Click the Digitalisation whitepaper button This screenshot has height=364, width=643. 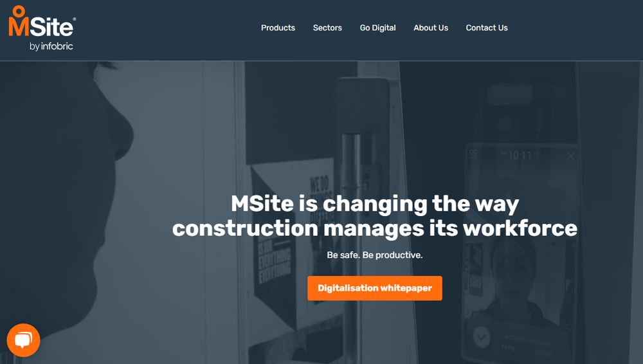[375, 288]
